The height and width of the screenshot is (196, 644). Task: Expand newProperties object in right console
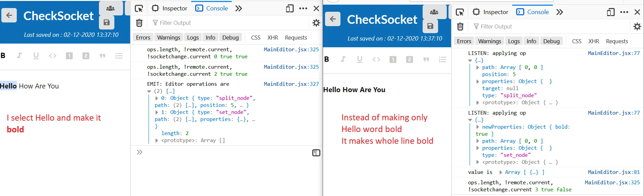[x=478, y=127]
